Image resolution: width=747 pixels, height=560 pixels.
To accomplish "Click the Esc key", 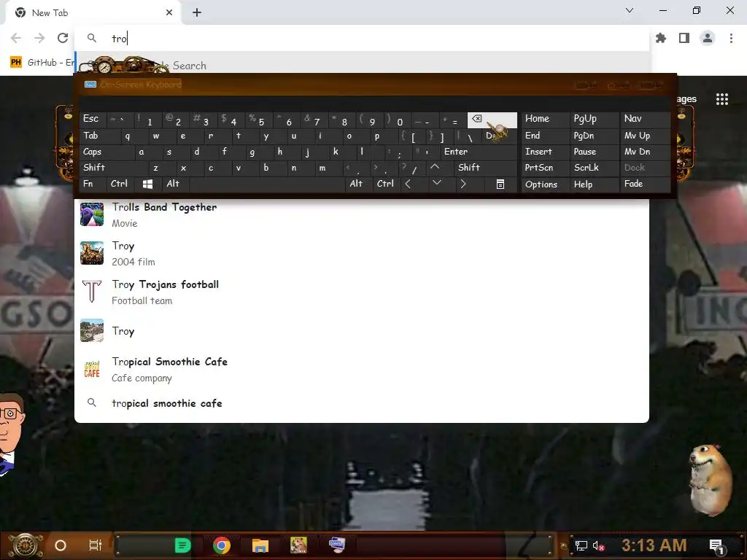I will tap(93, 118).
